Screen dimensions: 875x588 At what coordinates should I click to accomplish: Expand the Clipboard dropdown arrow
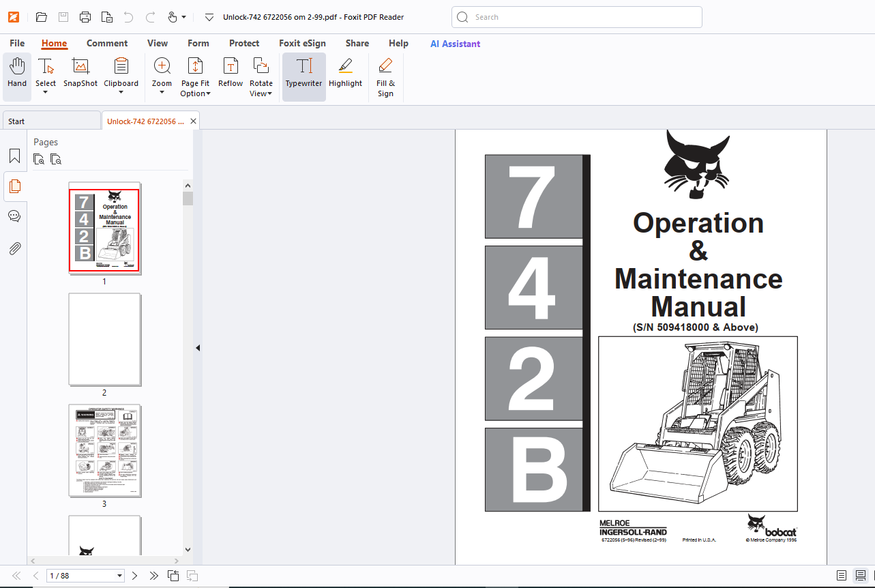point(121,93)
